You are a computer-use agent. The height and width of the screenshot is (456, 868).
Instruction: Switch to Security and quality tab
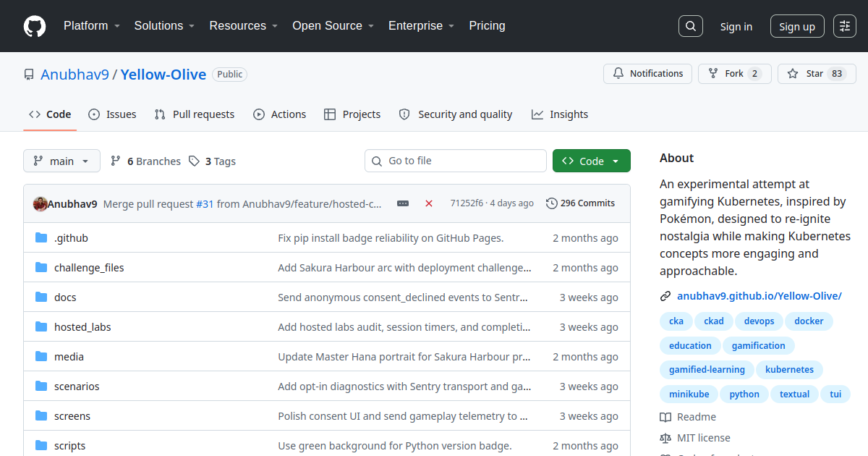click(x=456, y=114)
